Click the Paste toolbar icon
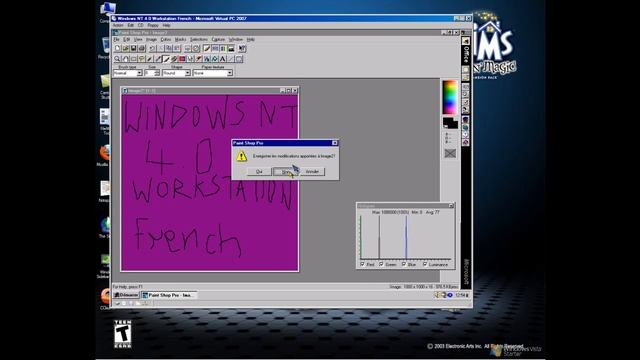Viewport: 640px width, 360px height. click(x=177, y=48)
